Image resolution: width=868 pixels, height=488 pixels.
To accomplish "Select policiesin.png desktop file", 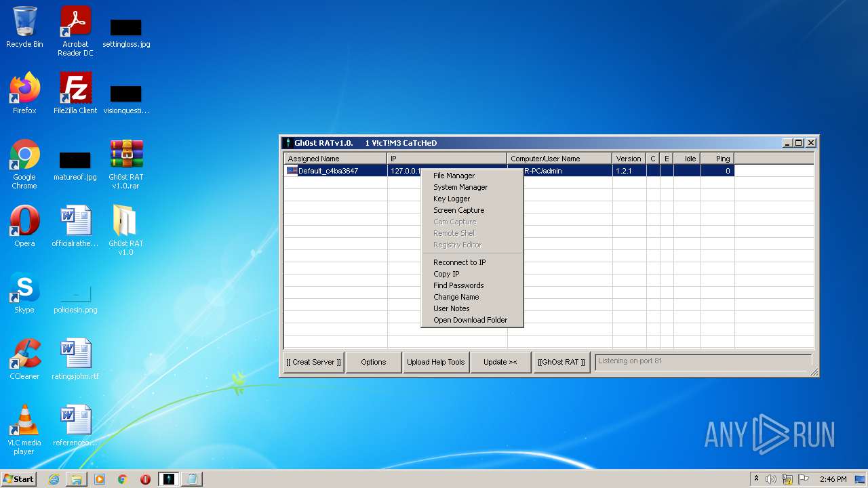I will (75, 298).
